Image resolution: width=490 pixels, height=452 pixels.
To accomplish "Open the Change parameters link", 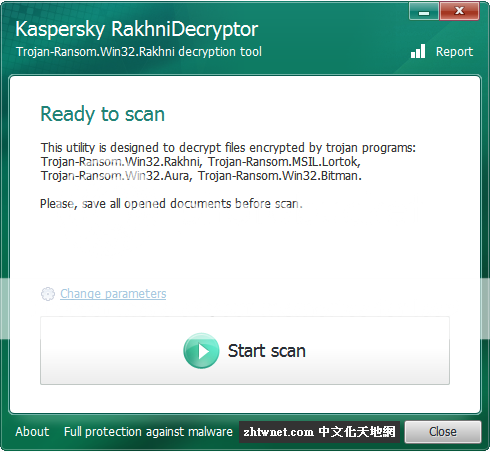I will pos(113,294).
